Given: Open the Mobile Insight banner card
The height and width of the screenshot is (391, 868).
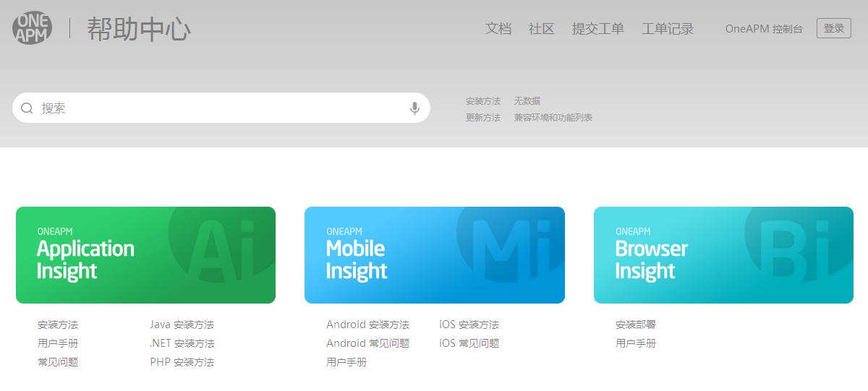Looking at the screenshot, I should pyautogui.click(x=435, y=255).
